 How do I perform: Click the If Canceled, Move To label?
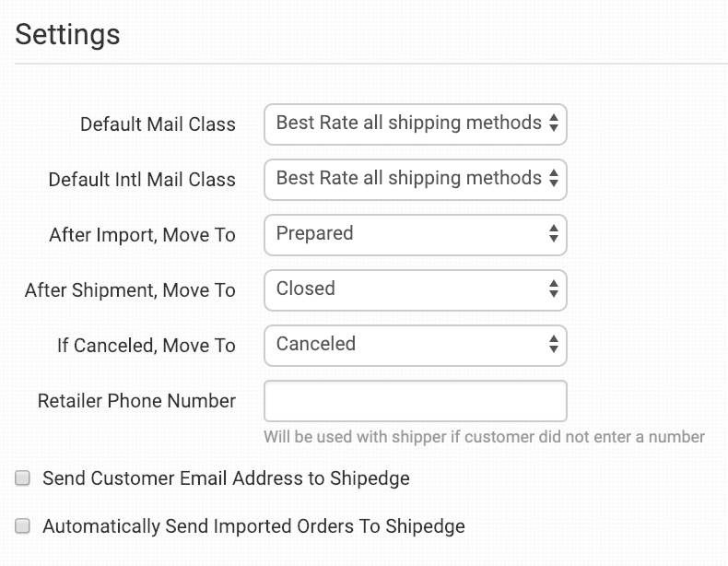tap(147, 346)
